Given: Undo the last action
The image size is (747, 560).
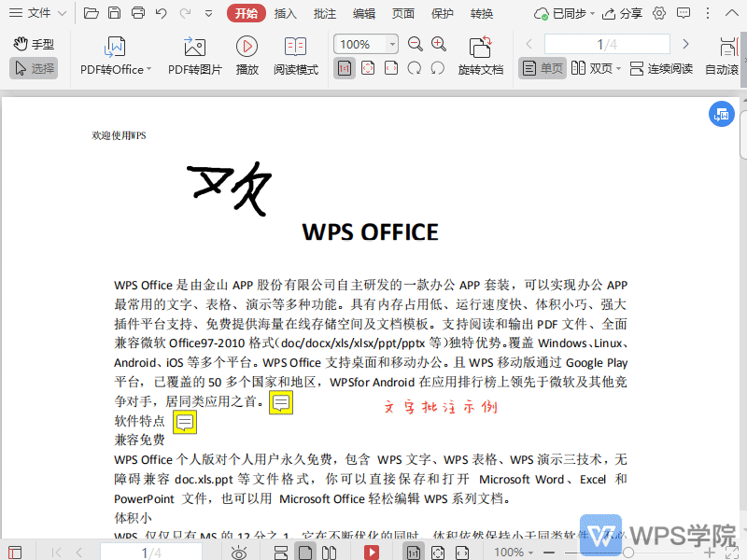Looking at the screenshot, I should [161, 13].
